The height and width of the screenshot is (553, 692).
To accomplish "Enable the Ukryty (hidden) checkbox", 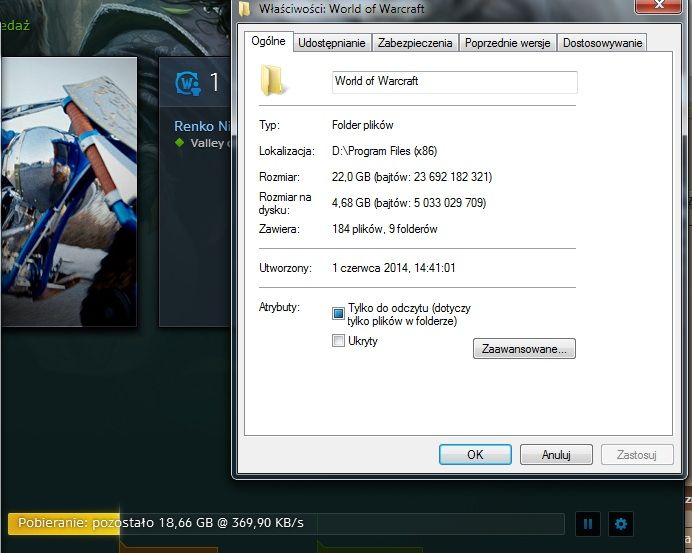I will pyautogui.click(x=338, y=341).
